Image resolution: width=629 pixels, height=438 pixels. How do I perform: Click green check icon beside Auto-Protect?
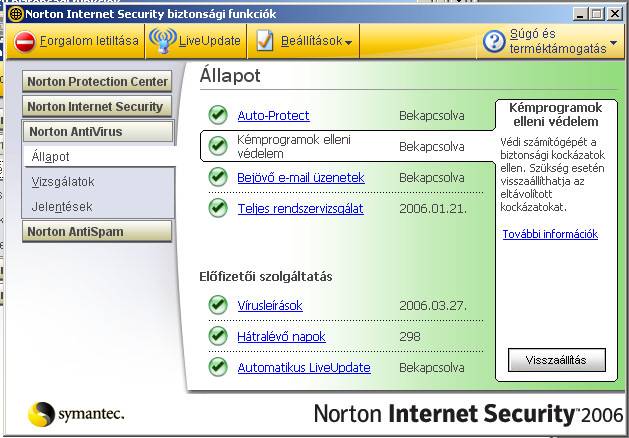point(217,116)
